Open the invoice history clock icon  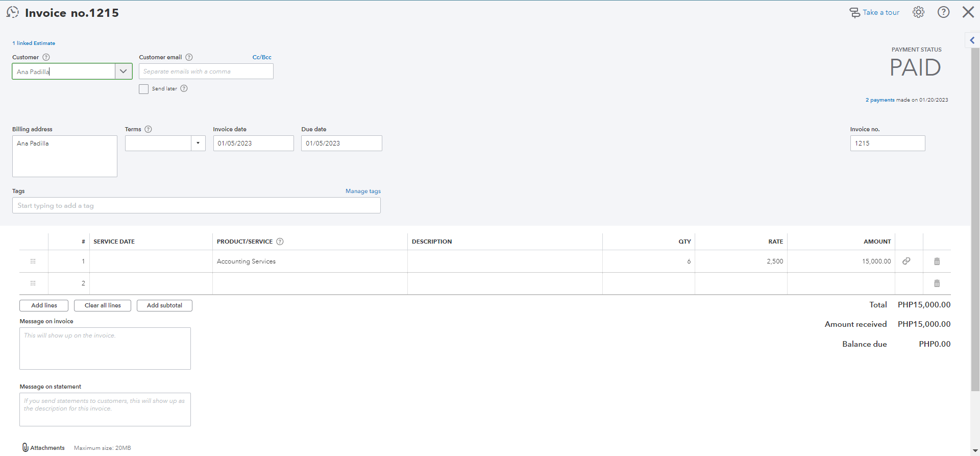13,12
